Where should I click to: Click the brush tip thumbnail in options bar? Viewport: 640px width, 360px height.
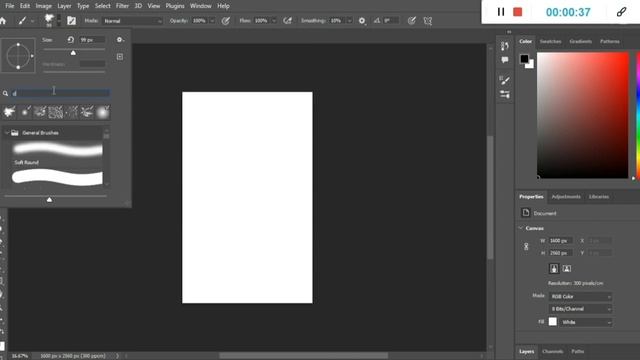tap(49, 20)
